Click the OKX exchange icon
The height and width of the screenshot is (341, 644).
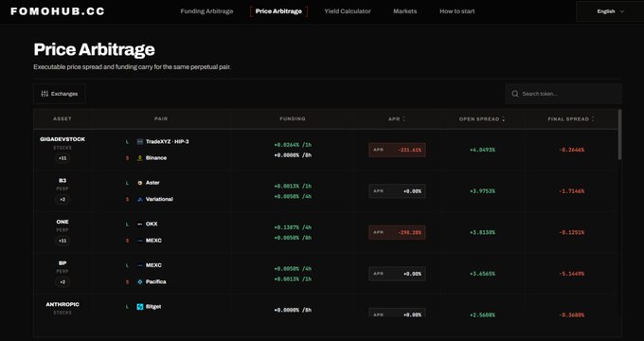pyautogui.click(x=139, y=224)
